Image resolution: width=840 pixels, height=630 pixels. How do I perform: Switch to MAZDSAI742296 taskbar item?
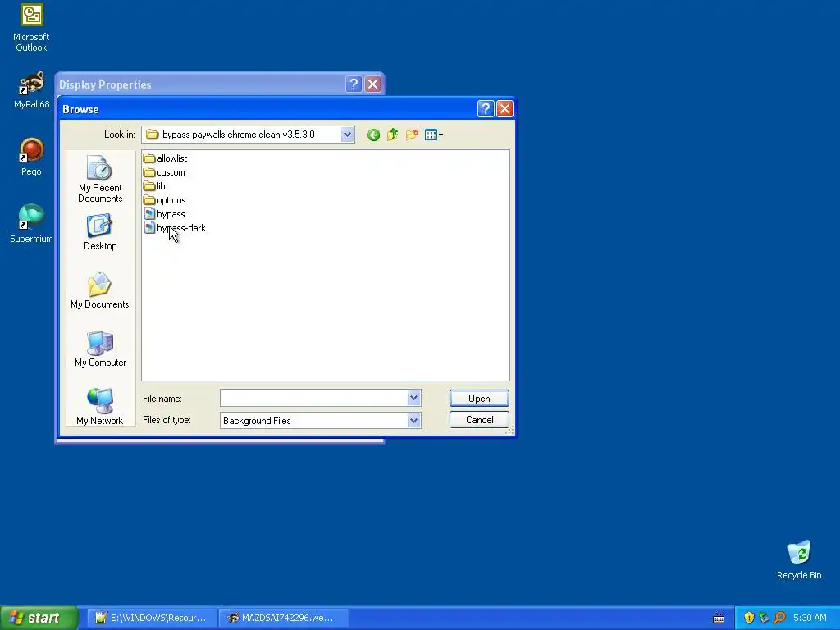click(284, 618)
